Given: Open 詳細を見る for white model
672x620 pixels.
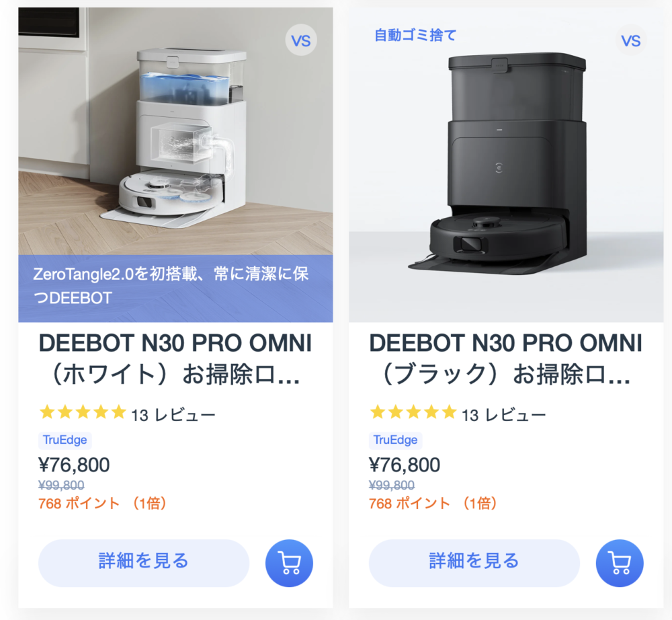Looking at the screenshot, I should 144,563.
